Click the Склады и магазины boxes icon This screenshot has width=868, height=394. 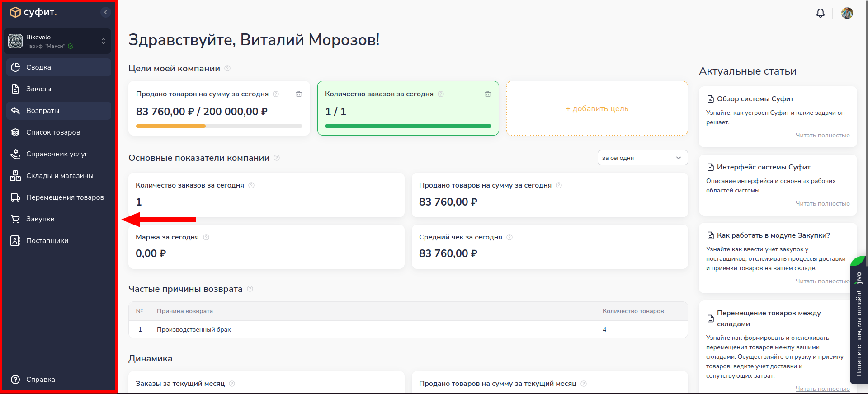click(15, 176)
